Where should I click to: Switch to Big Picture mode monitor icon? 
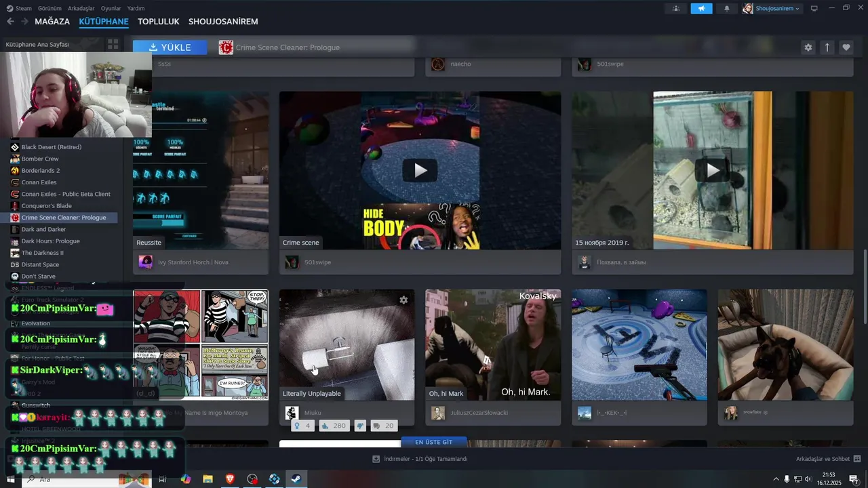pos(814,9)
